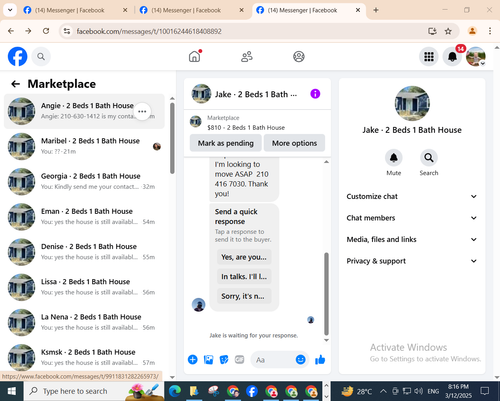The height and width of the screenshot is (401, 500).
Task: Open Maribel's conversation
Action: 84,146
